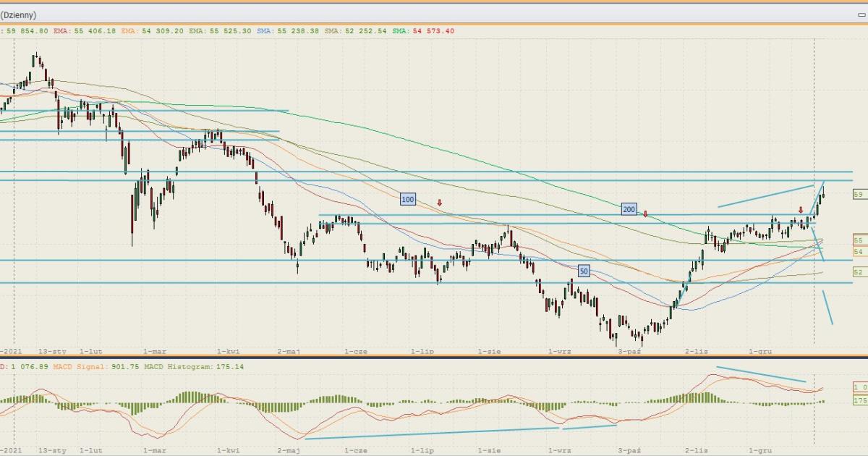Click the 52 SMA tag on the right axis
The width and height of the screenshot is (868, 456).
[x=858, y=272]
